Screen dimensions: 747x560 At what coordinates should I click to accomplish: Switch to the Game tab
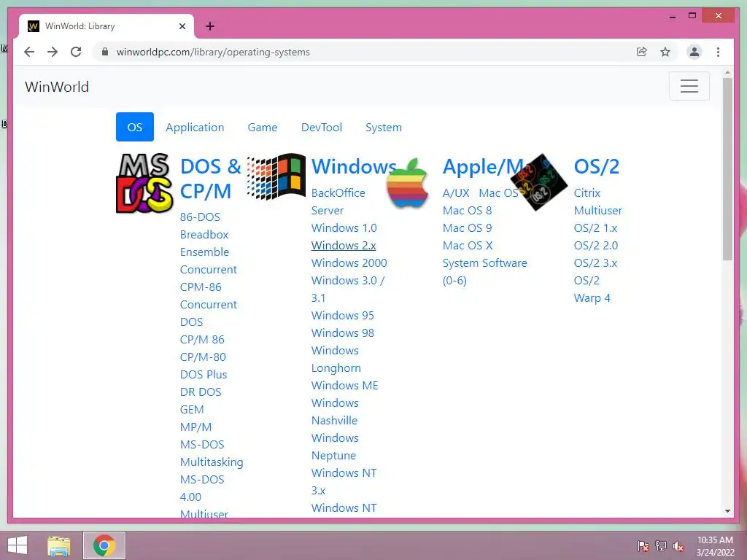pos(263,127)
